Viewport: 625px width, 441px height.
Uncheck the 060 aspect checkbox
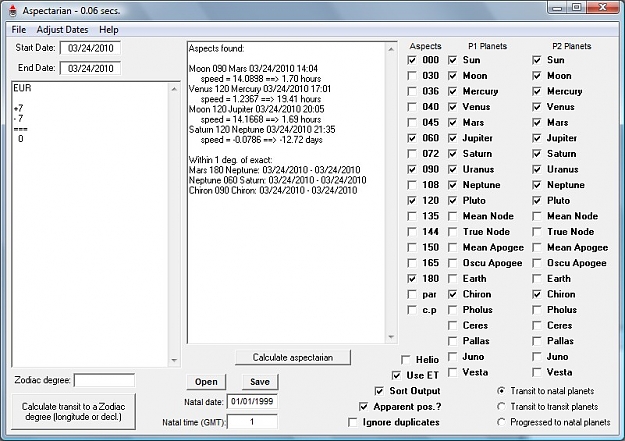pyautogui.click(x=412, y=138)
